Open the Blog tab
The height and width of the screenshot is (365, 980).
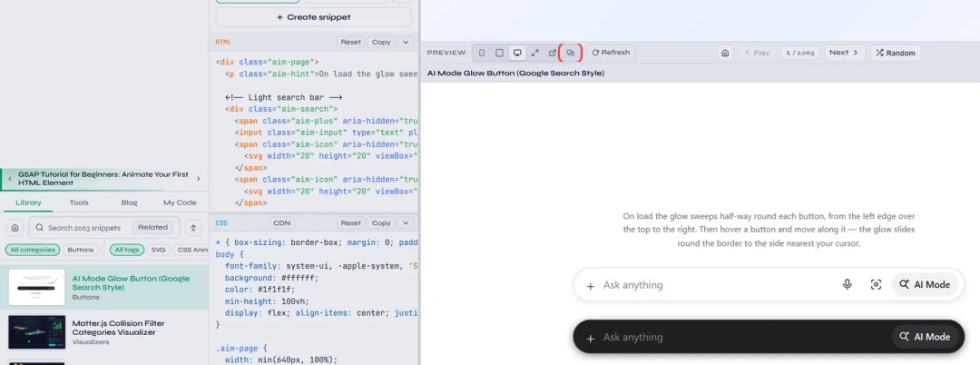click(x=130, y=202)
